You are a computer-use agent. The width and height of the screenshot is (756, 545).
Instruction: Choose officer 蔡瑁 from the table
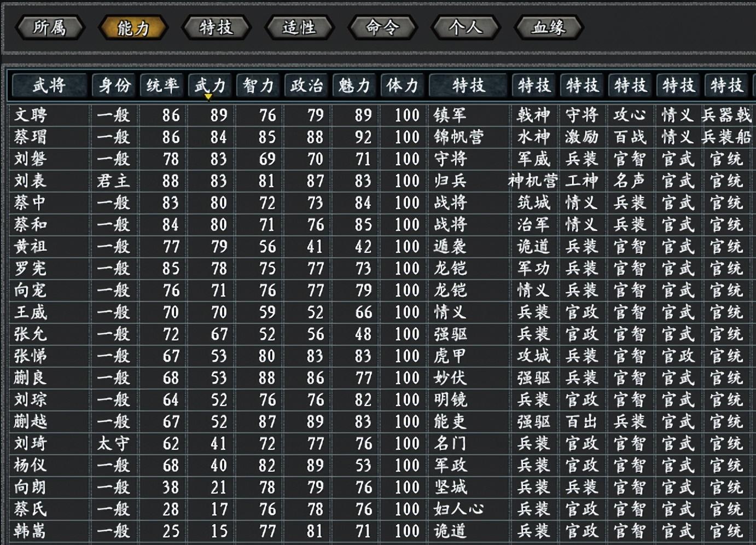[31, 137]
